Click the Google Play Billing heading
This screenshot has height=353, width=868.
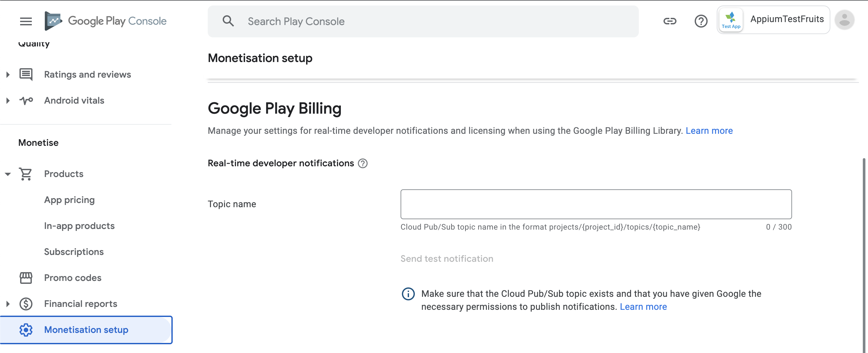tap(274, 108)
